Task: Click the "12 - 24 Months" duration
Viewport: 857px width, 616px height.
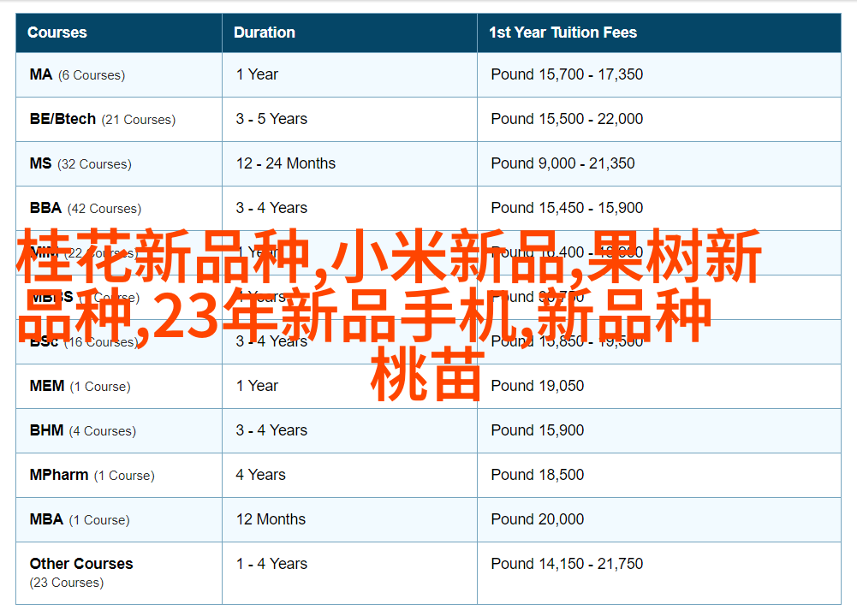Action: point(286,163)
